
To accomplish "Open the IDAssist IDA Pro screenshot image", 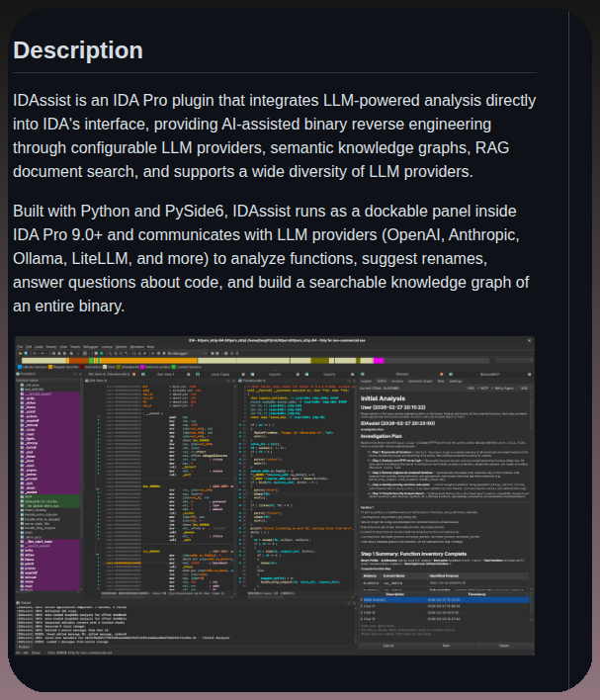I will [x=275, y=496].
